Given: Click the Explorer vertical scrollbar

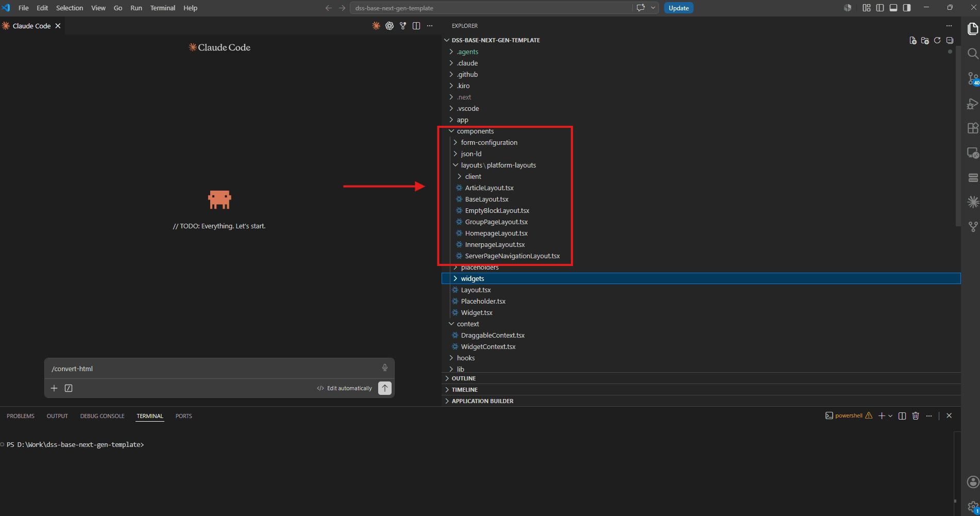Looking at the screenshot, I should pos(958,136).
